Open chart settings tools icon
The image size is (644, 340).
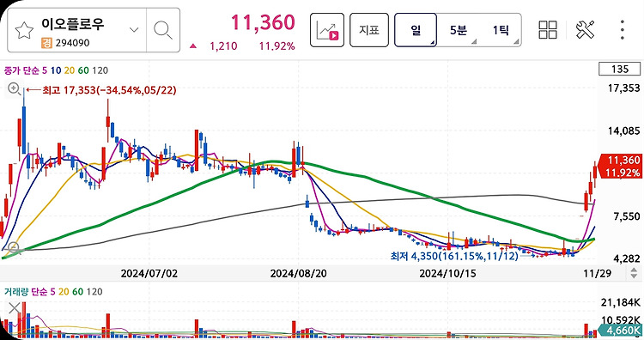tap(585, 30)
